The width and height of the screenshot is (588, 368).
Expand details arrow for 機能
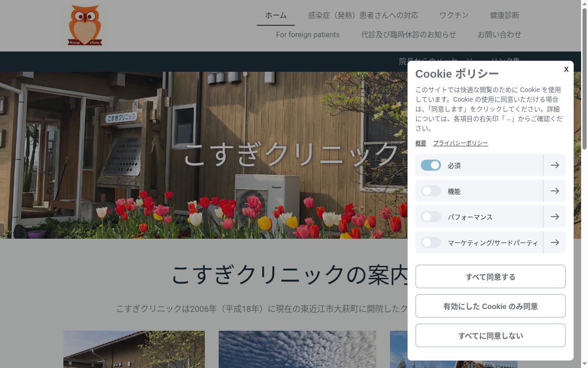point(554,191)
